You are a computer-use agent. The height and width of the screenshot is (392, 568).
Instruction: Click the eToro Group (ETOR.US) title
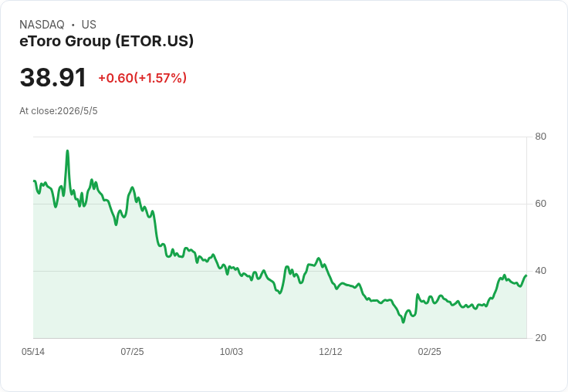point(106,41)
